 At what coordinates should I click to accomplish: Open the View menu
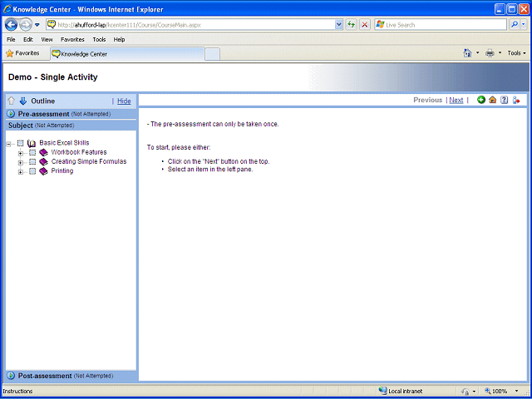pos(47,39)
